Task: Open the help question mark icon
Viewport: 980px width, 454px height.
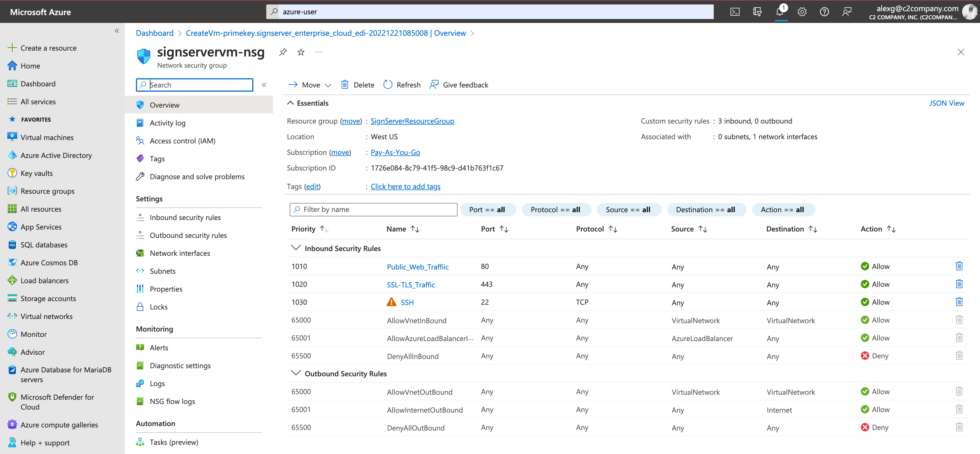Action: pos(824,12)
